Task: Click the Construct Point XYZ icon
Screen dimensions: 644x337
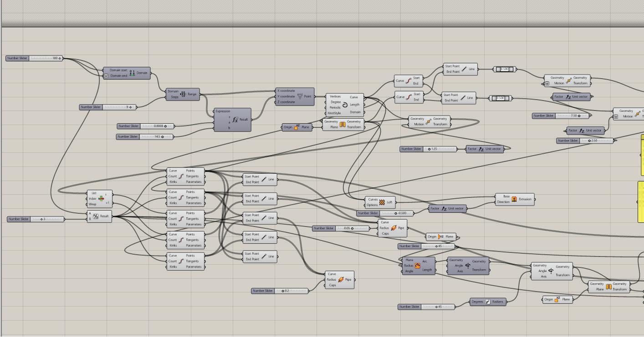Action: tap(300, 96)
